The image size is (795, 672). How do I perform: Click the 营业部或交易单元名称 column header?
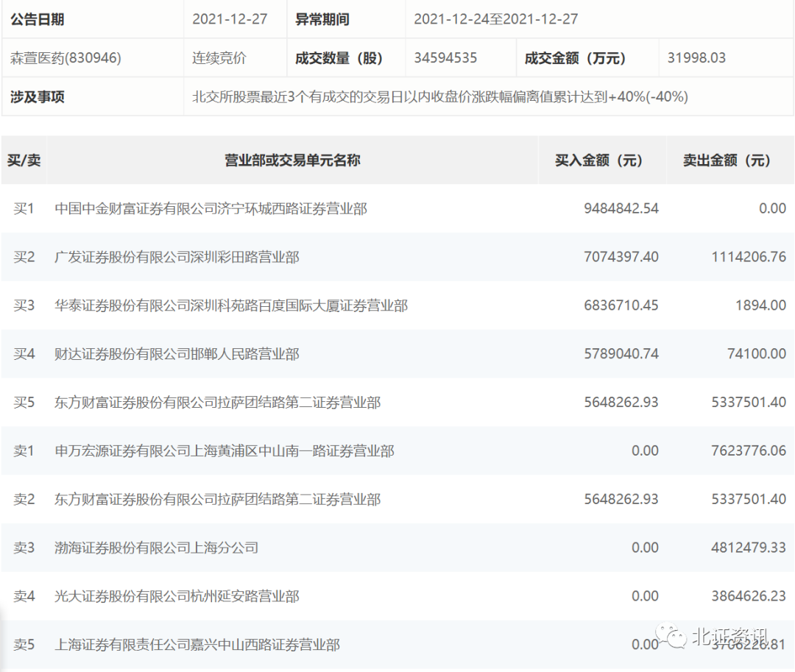pos(292,160)
